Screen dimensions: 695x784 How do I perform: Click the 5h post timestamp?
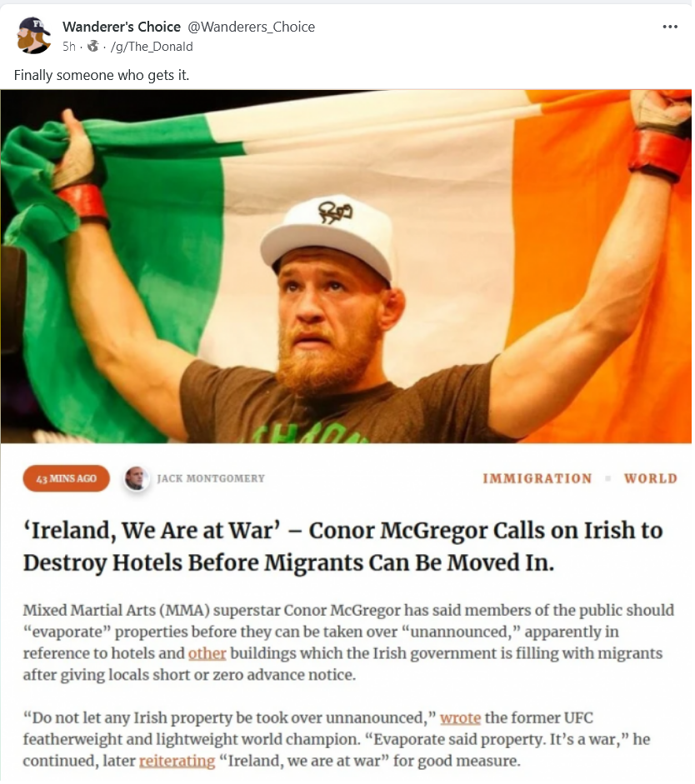(x=69, y=47)
